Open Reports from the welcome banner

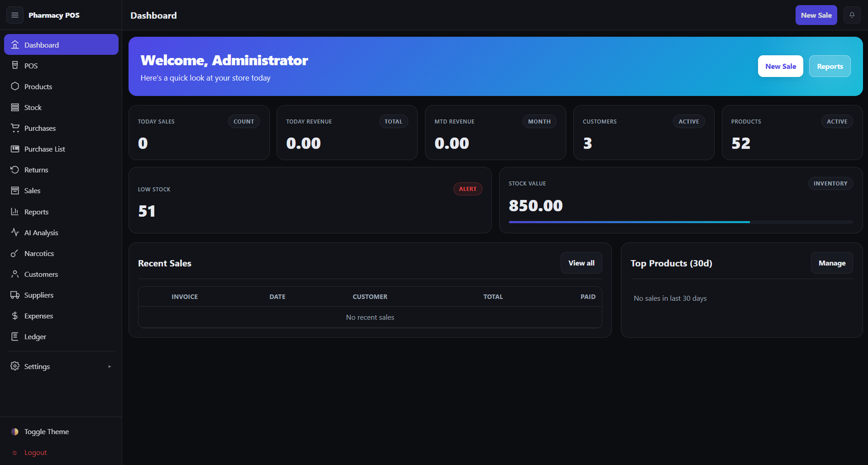pyautogui.click(x=830, y=66)
